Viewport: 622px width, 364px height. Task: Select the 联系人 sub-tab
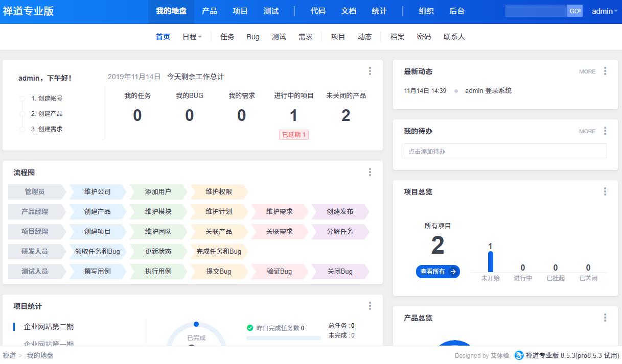[454, 37]
